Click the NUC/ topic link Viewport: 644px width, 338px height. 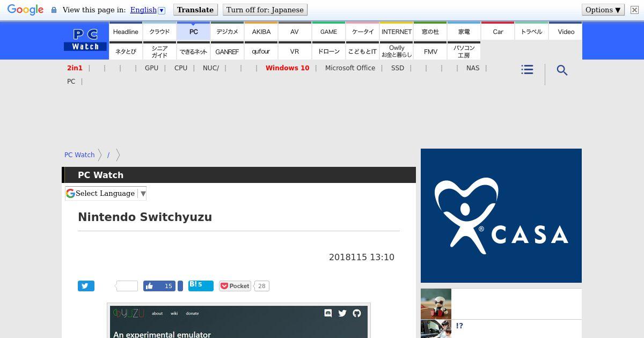[x=211, y=68]
